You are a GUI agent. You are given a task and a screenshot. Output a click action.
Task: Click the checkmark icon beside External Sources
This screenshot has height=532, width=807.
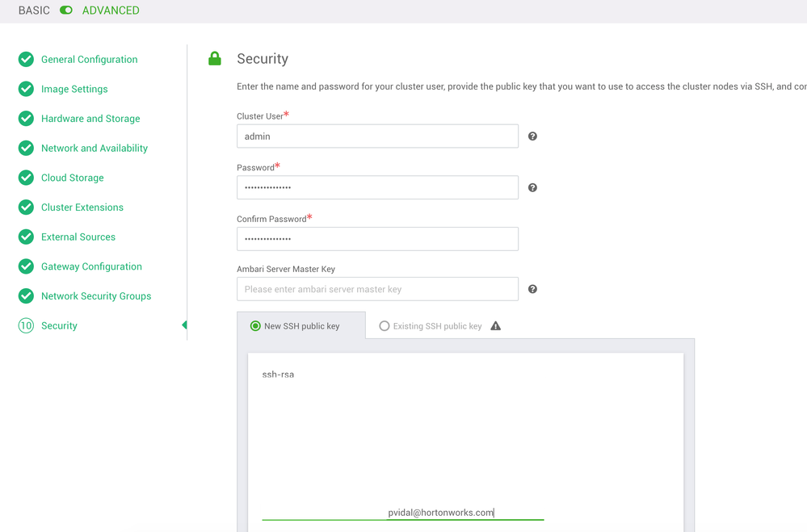point(25,237)
